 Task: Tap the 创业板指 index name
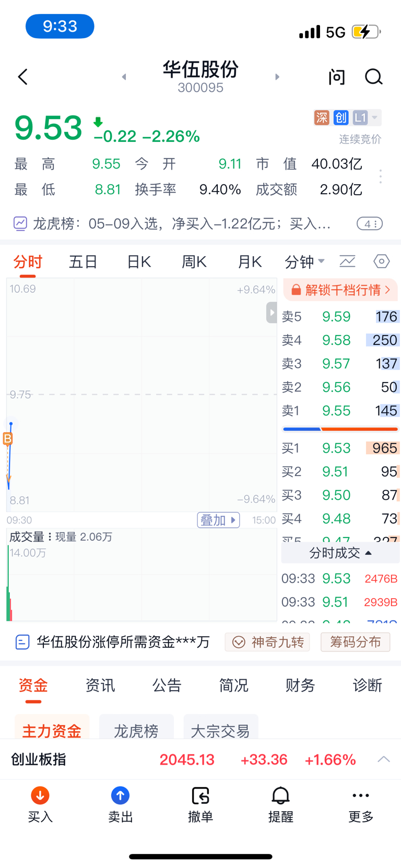pos(39,759)
